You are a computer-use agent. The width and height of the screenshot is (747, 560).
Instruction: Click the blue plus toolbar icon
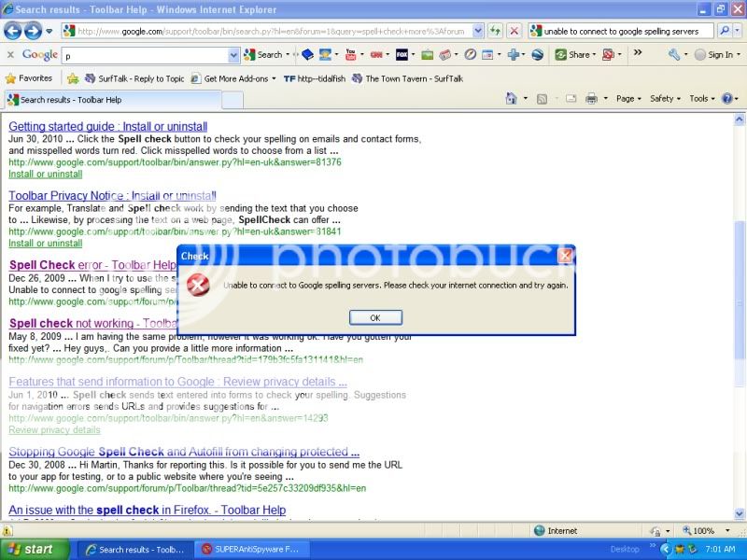click(x=513, y=55)
